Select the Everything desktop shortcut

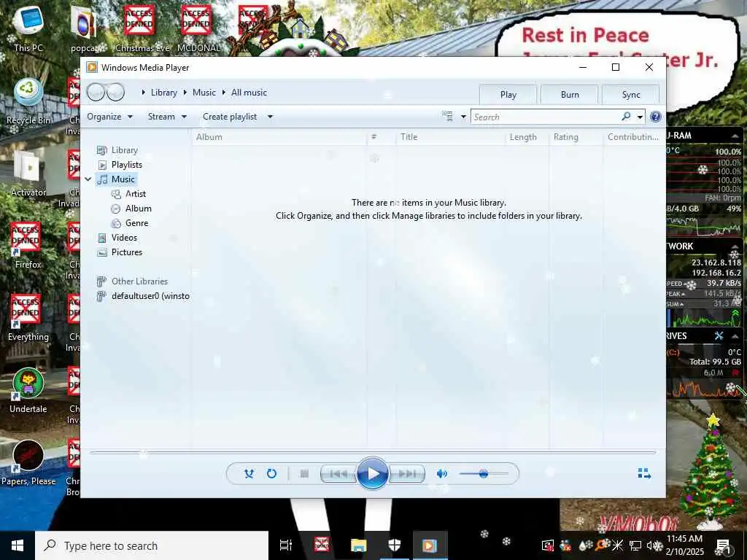(28, 318)
